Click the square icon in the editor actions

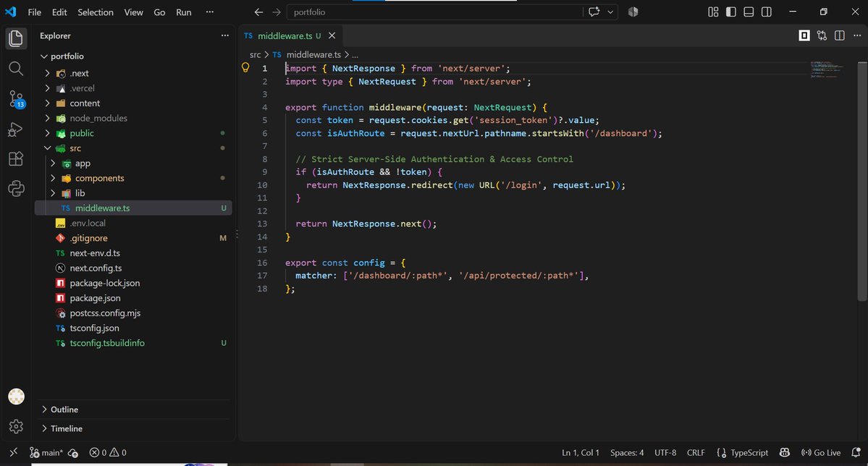point(804,35)
